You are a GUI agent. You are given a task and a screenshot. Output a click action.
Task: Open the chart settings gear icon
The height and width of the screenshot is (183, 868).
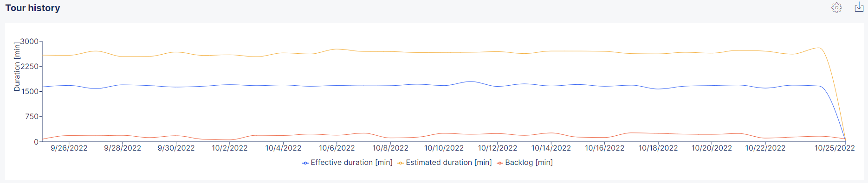coord(836,8)
